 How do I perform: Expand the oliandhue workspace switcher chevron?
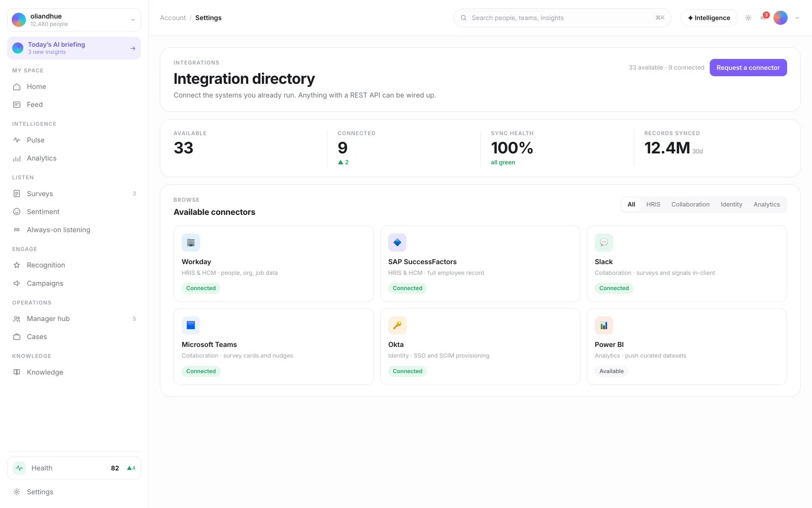tap(133, 20)
